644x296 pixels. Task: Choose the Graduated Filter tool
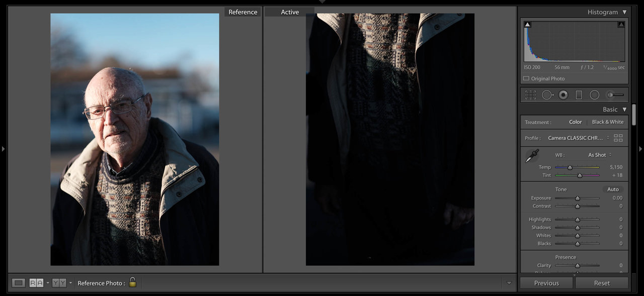click(579, 95)
